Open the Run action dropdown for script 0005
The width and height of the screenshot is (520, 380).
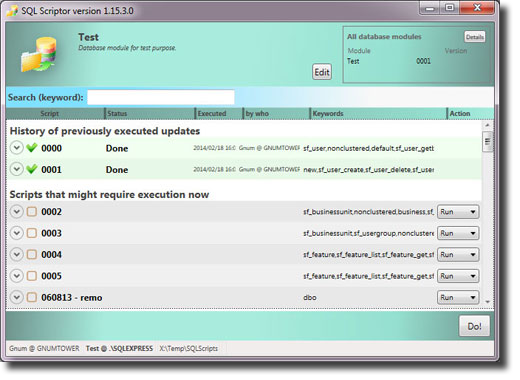point(458,276)
